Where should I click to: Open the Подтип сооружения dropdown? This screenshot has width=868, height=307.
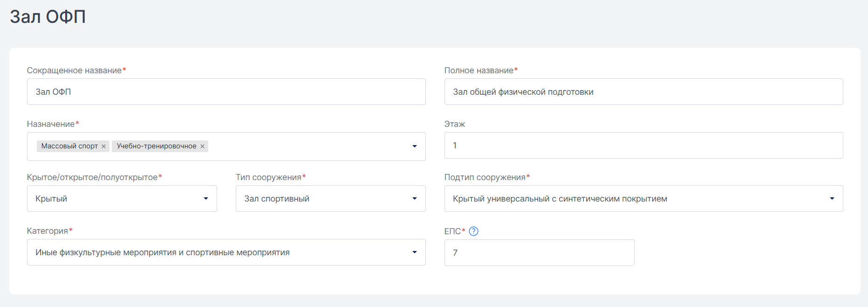643,198
